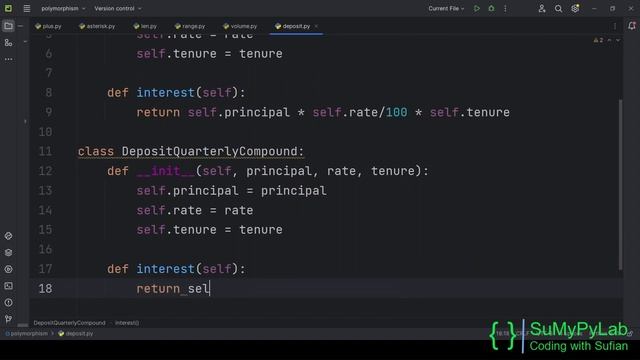Place cursor after 'return sel' on line 18
Screen dimensions: 640x360
tap(210, 289)
